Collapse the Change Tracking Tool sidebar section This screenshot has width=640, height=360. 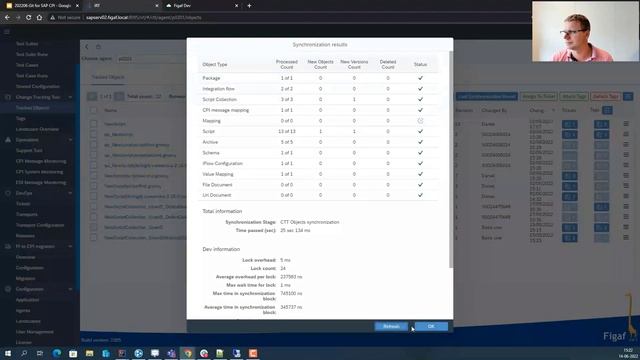point(70,97)
